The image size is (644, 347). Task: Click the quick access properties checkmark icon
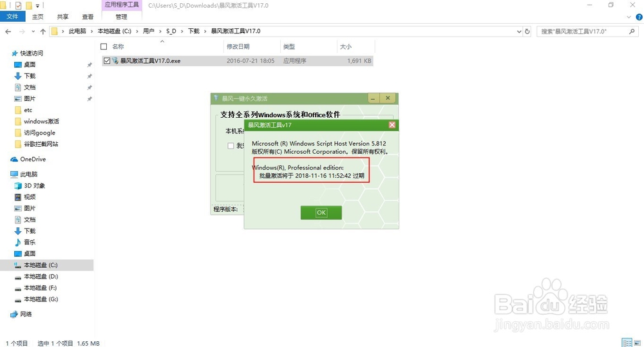(x=18, y=5)
